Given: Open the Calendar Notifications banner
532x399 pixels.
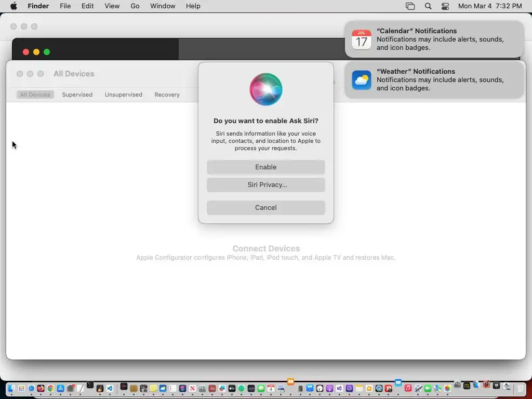Looking at the screenshot, I should coord(434,39).
